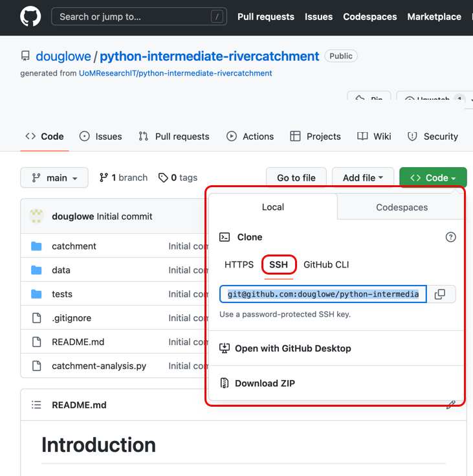Image resolution: width=473 pixels, height=476 pixels.
Task: Choose the GitHub CLI clone option
Action: click(326, 265)
